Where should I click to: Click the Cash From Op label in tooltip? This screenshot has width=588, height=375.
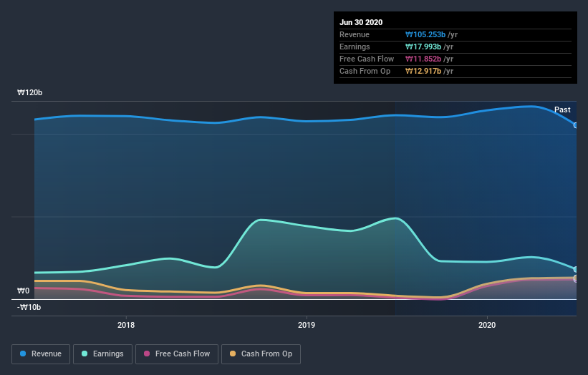coord(365,71)
